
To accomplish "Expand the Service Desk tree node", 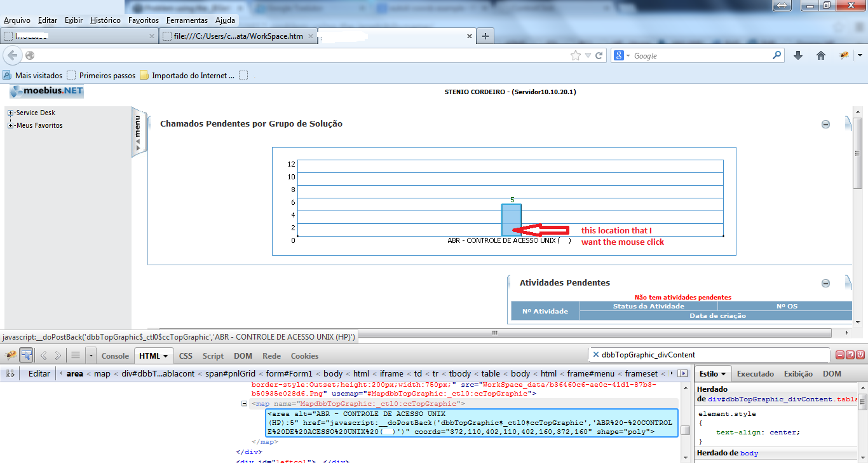I will [x=11, y=113].
